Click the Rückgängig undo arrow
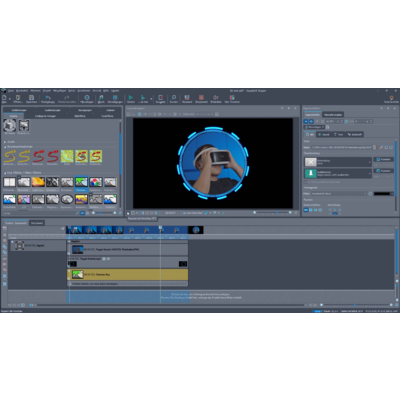400x400 pixels. pos(48,98)
